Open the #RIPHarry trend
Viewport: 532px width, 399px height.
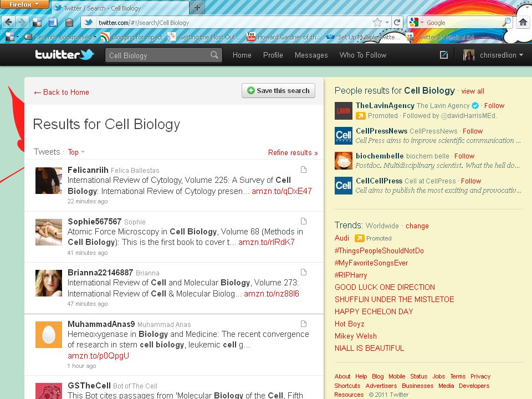pos(351,275)
